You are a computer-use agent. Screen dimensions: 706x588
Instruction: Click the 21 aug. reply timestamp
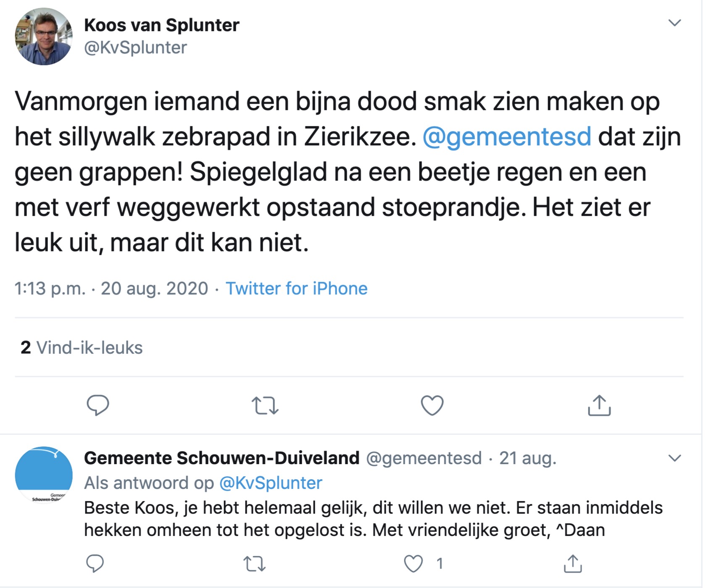click(x=527, y=458)
